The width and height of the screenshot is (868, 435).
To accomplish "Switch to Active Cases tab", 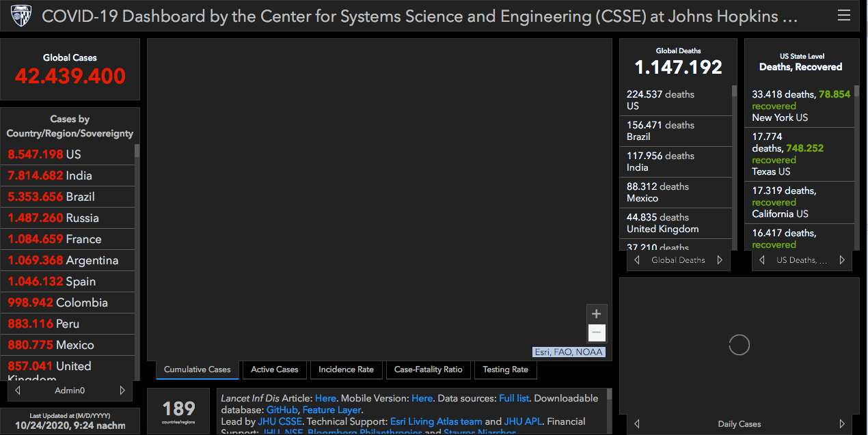I will (275, 369).
